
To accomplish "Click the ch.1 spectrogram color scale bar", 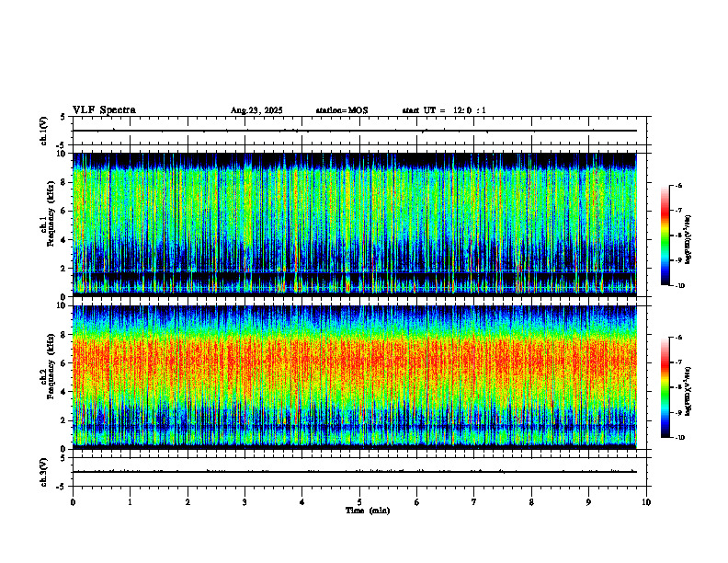I will pyautogui.click(x=665, y=236).
